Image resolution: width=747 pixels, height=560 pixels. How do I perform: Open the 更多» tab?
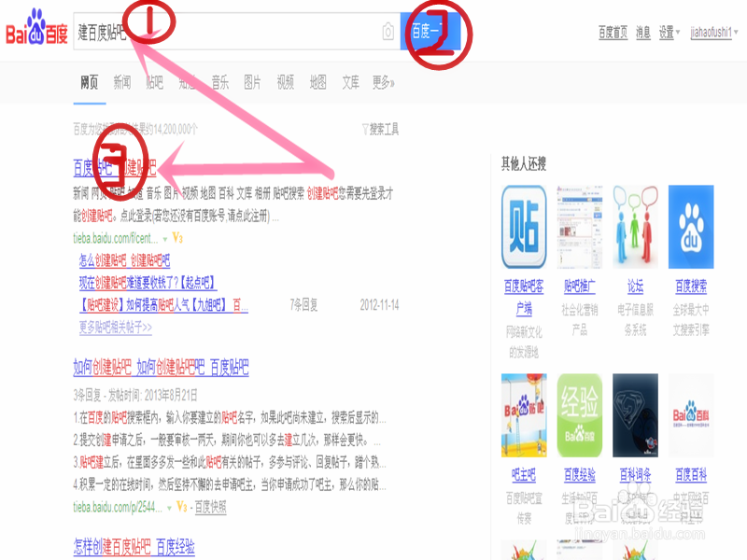coord(384,82)
